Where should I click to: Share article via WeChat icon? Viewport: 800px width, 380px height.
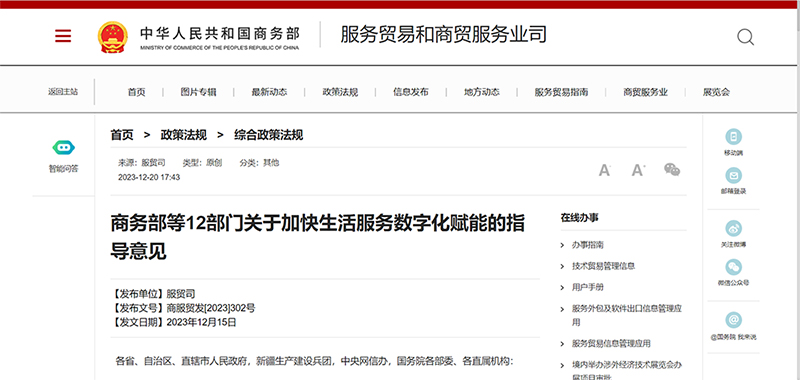point(672,169)
